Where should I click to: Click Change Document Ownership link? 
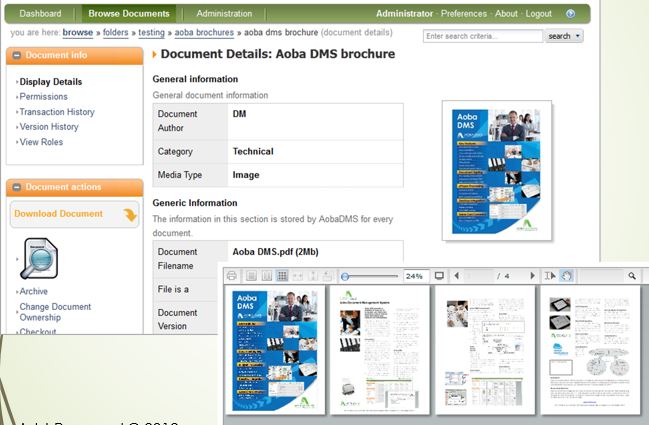click(x=55, y=312)
